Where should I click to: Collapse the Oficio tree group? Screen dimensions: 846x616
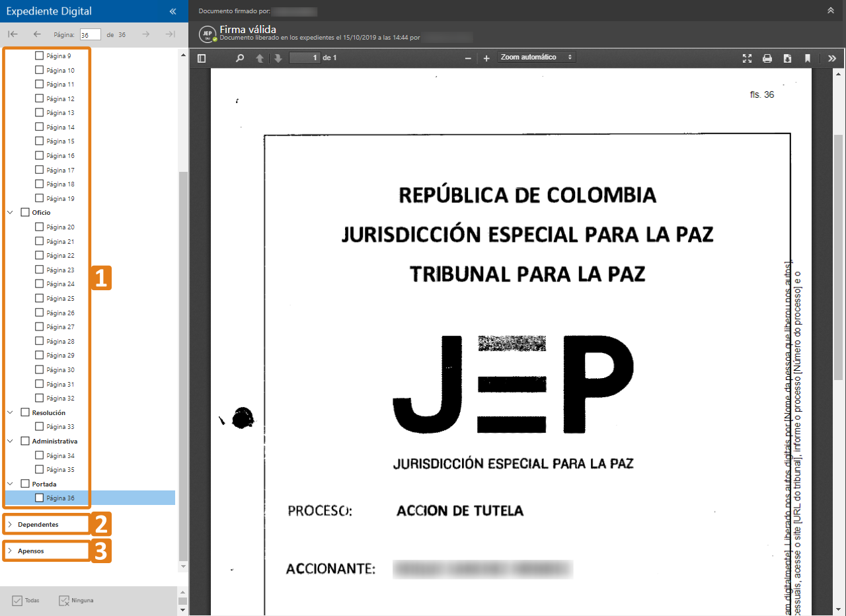click(10, 213)
